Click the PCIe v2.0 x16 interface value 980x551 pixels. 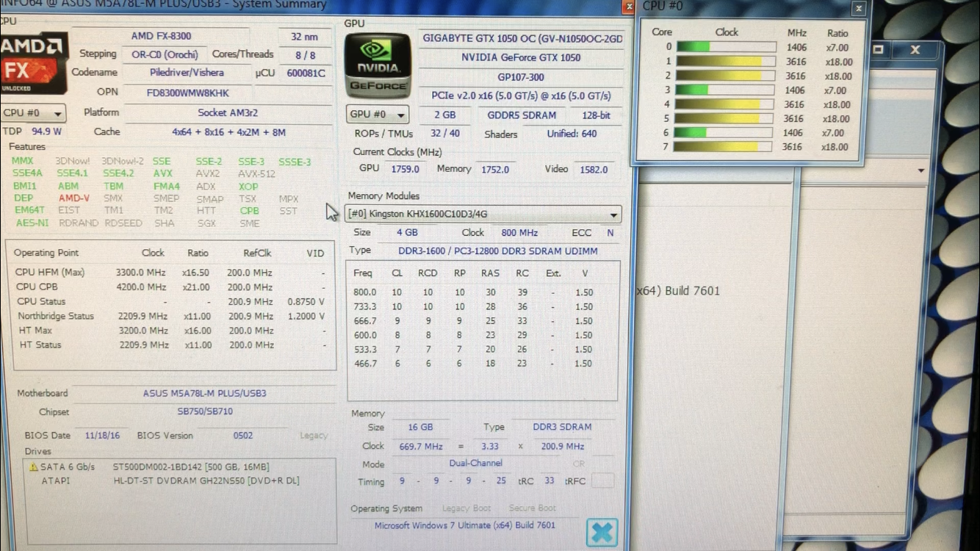coord(521,96)
